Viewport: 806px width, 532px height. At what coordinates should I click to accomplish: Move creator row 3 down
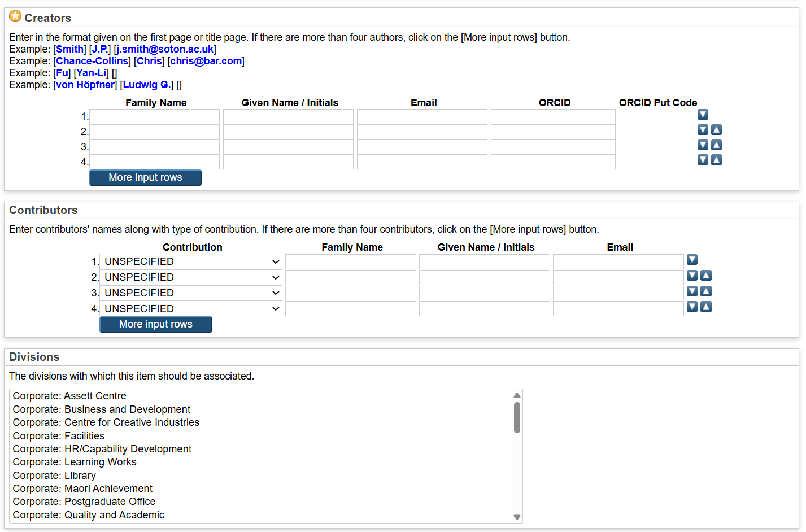tap(703, 145)
